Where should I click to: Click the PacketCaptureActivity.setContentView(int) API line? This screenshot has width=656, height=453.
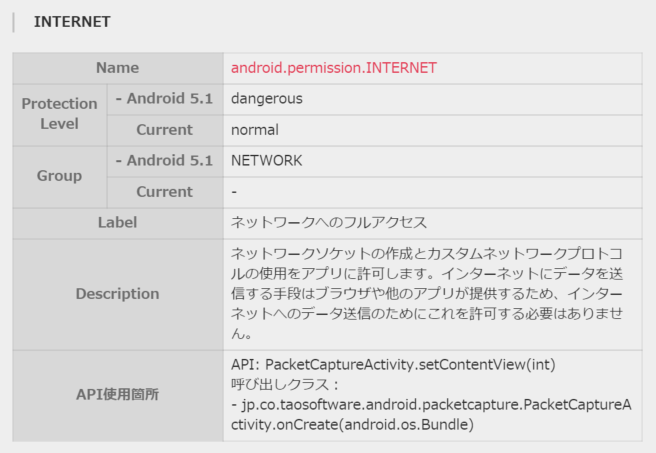click(393, 365)
